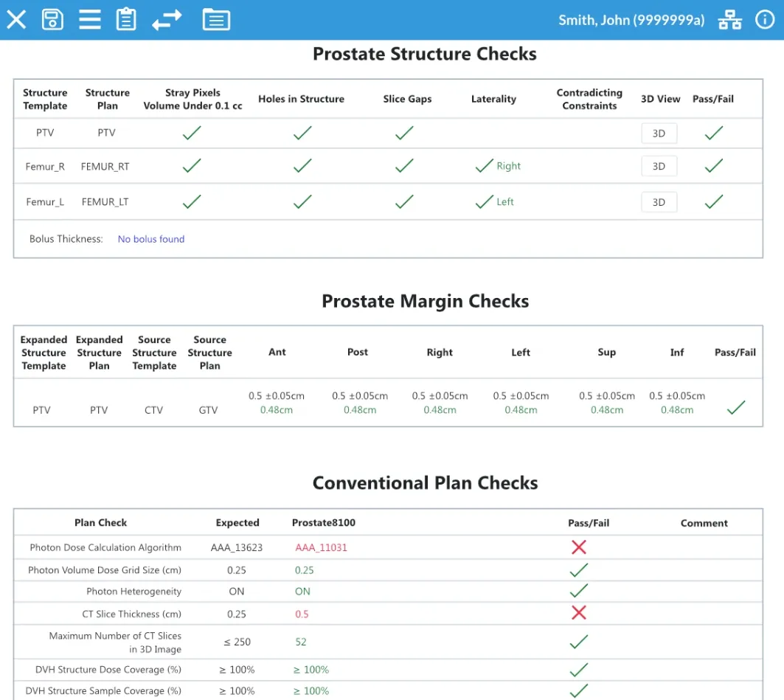Open the hamburger menu icon

(90, 19)
